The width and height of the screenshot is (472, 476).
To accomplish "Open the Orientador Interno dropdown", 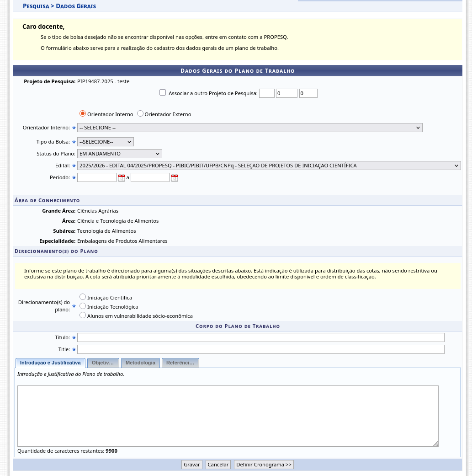I will click(249, 128).
